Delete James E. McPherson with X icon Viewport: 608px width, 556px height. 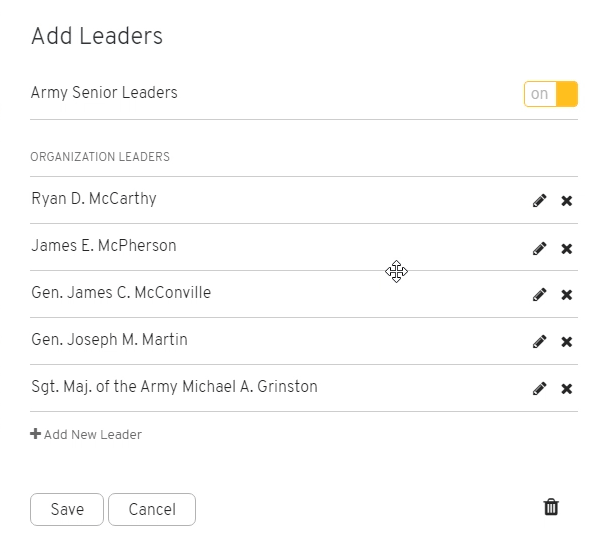567,249
